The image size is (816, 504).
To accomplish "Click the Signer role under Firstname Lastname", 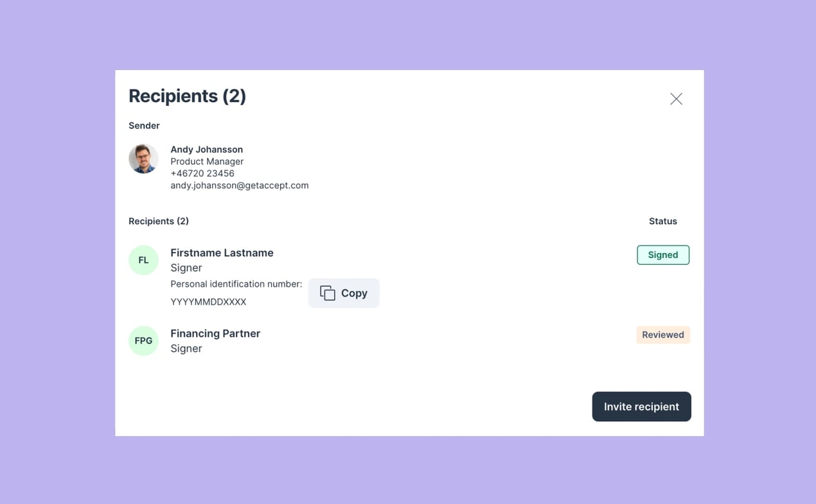I will coord(186,268).
